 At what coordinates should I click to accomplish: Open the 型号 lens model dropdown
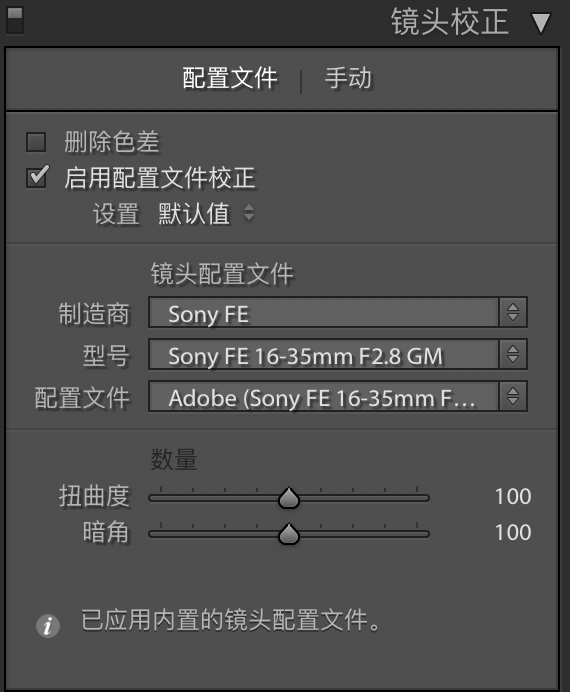coord(338,354)
